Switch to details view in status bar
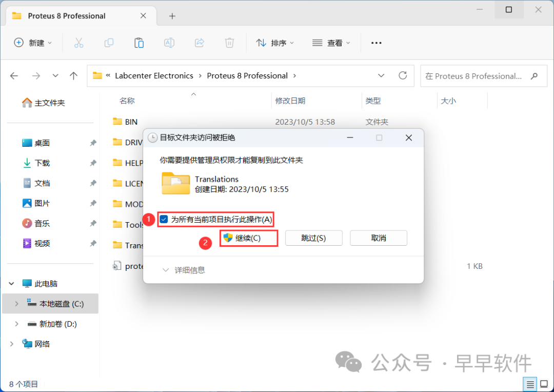Image resolution: width=554 pixels, height=392 pixels. click(530, 384)
